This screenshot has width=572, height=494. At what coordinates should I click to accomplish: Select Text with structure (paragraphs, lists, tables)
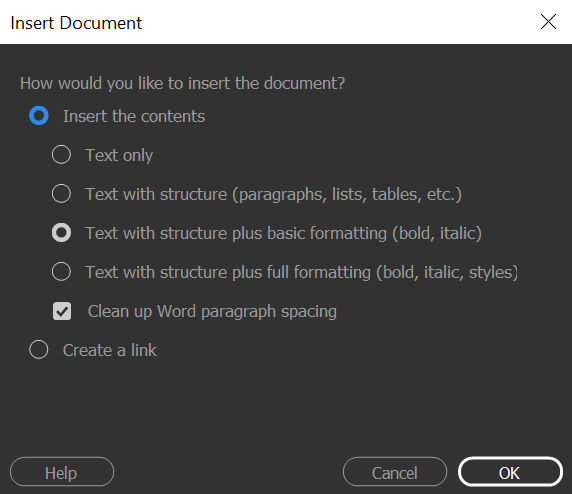click(x=61, y=194)
